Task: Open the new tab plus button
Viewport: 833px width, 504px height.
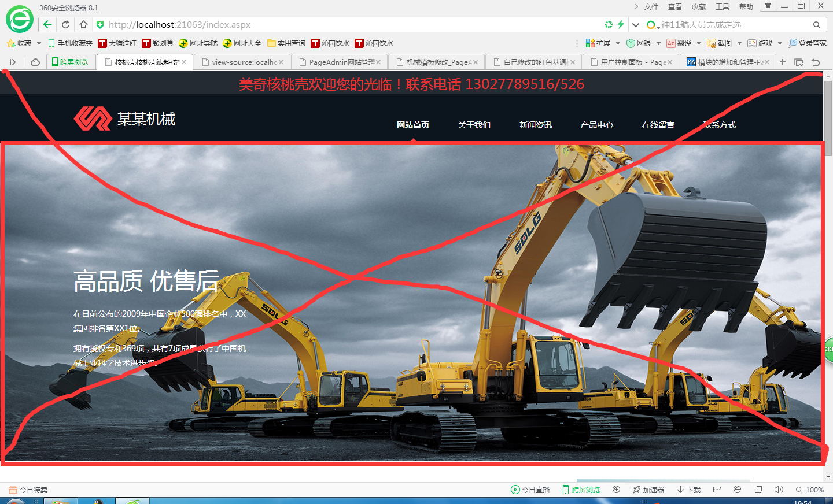Action: tap(783, 62)
